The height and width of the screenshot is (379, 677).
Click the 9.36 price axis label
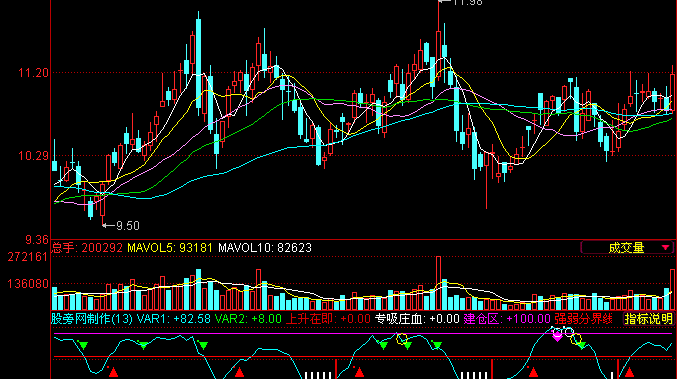point(37,240)
